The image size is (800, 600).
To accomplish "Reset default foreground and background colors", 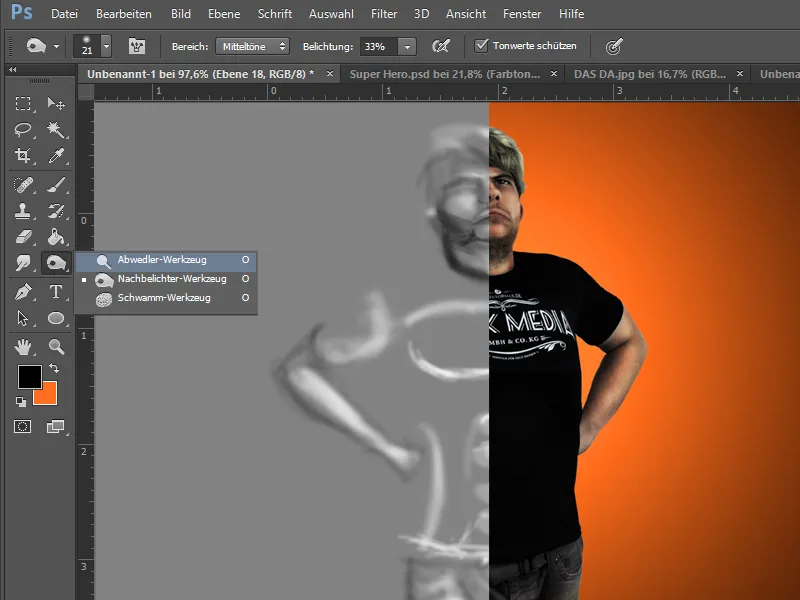I will pos(20,402).
